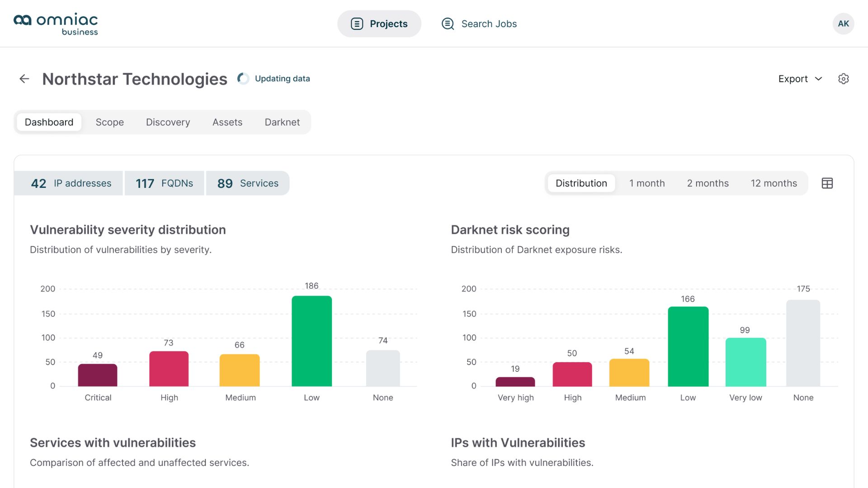Click the Darknet risk scoring heading
This screenshot has height=488, width=868.
pos(510,230)
